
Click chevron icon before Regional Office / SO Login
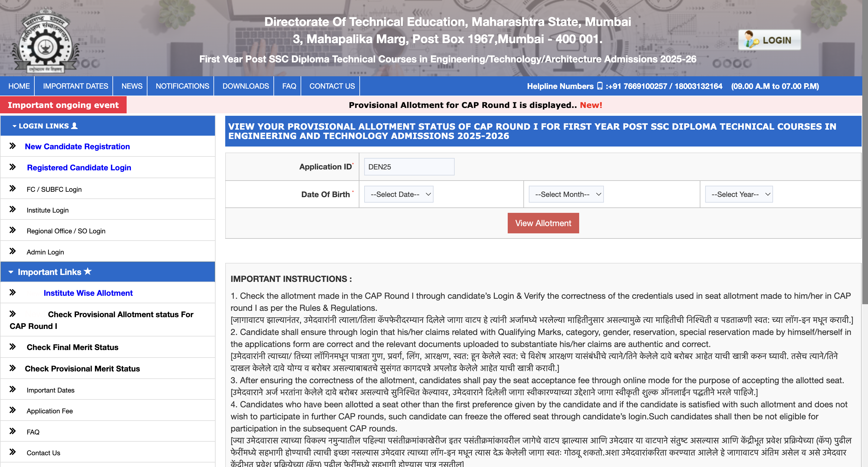coord(13,230)
